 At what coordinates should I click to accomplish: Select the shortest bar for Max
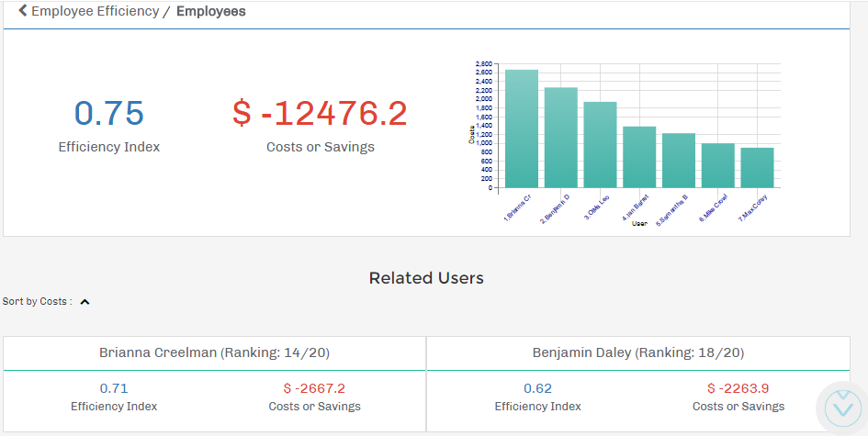757,168
